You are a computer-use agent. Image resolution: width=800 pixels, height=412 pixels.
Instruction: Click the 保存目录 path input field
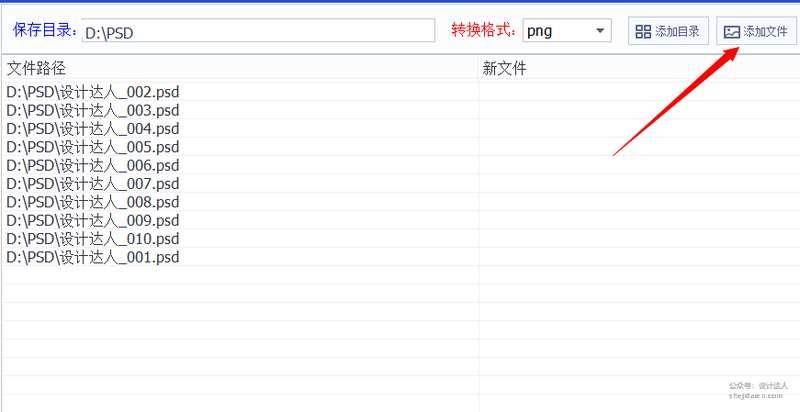pos(258,32)
